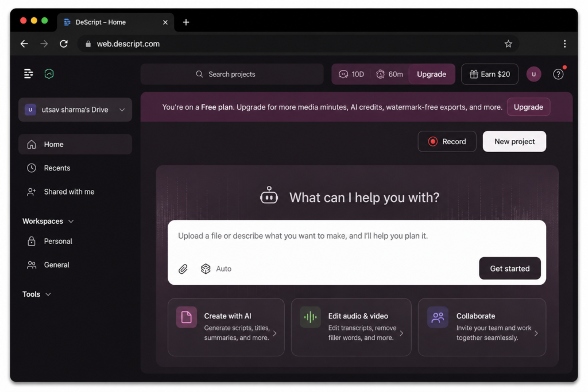The height and width of the screenshot is (392, 588).
Task: Click the Collaborate card chevron arrow
Action: point(536,333)
